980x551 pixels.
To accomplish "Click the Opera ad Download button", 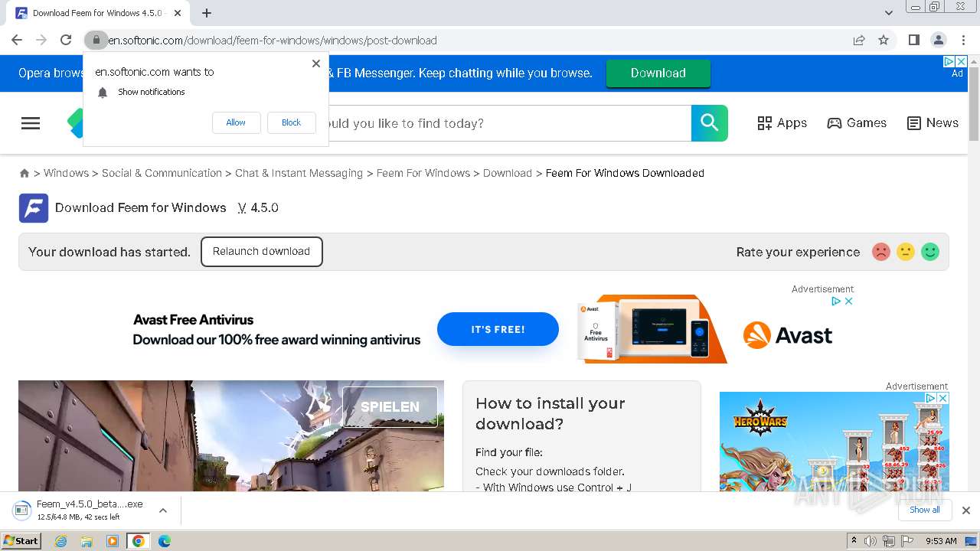I will pos(658,73).
